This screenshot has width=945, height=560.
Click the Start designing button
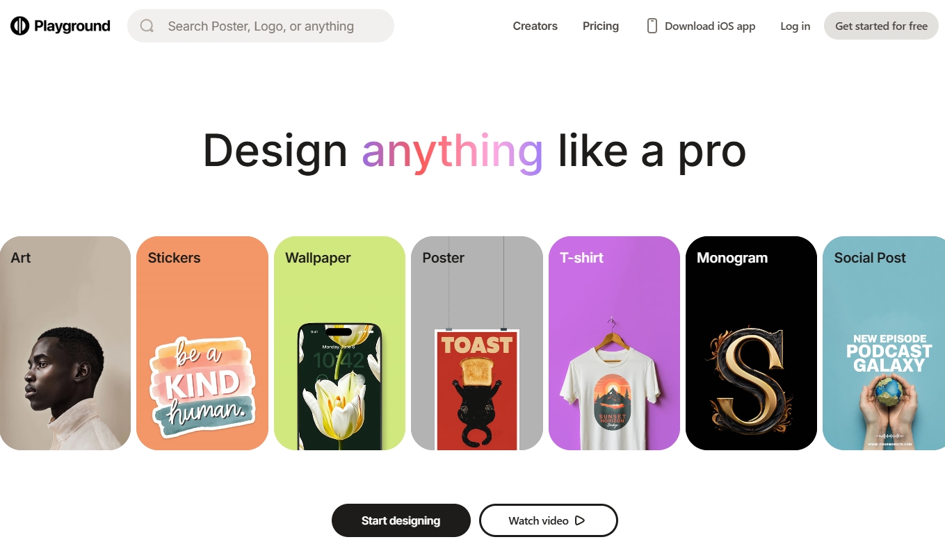(401, 520)
